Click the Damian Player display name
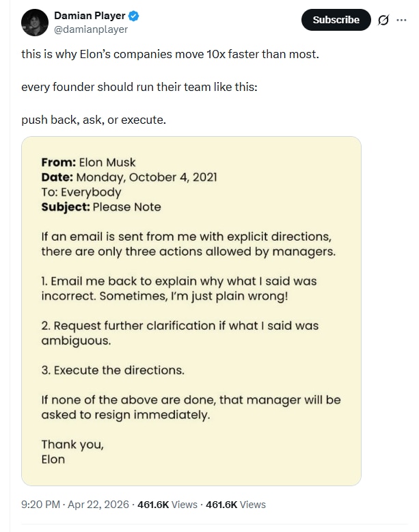 [89, 16]
